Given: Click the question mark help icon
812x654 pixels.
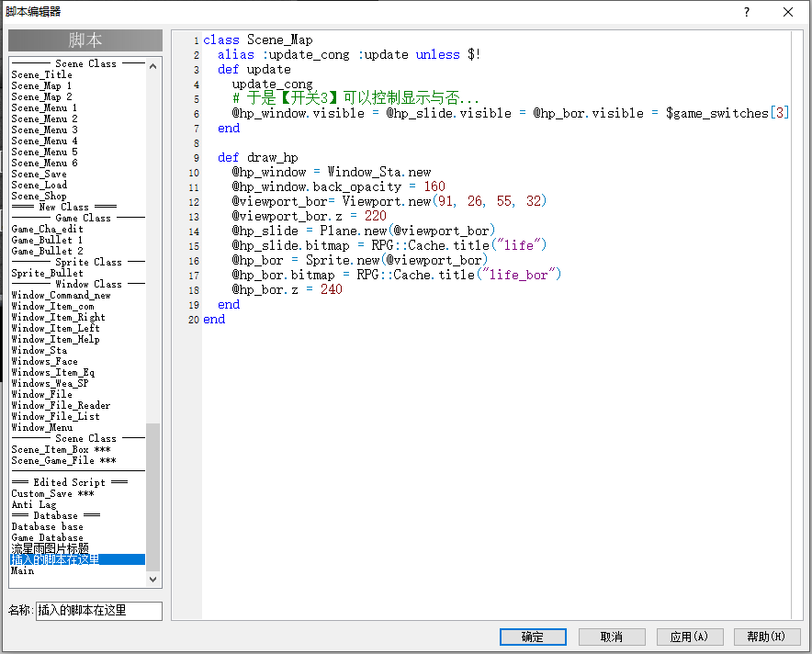Looking at the screenshot, I should pos(746,12).
